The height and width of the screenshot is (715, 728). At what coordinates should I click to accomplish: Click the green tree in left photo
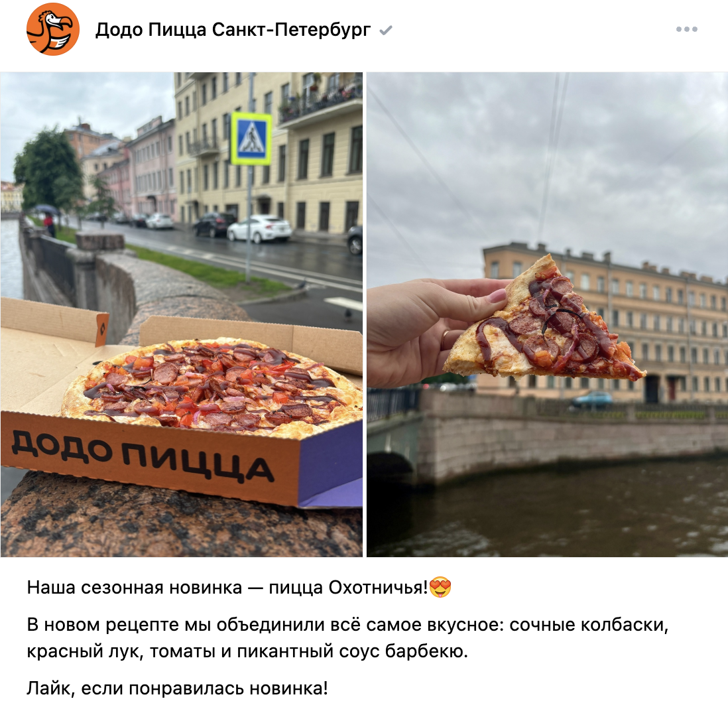click(49, 170)
